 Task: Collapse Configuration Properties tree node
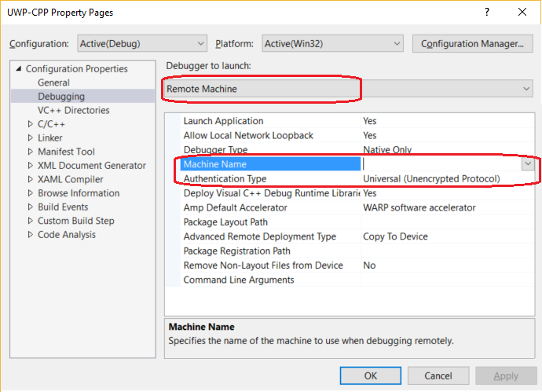pyautogui.click(x=19, y=69)
